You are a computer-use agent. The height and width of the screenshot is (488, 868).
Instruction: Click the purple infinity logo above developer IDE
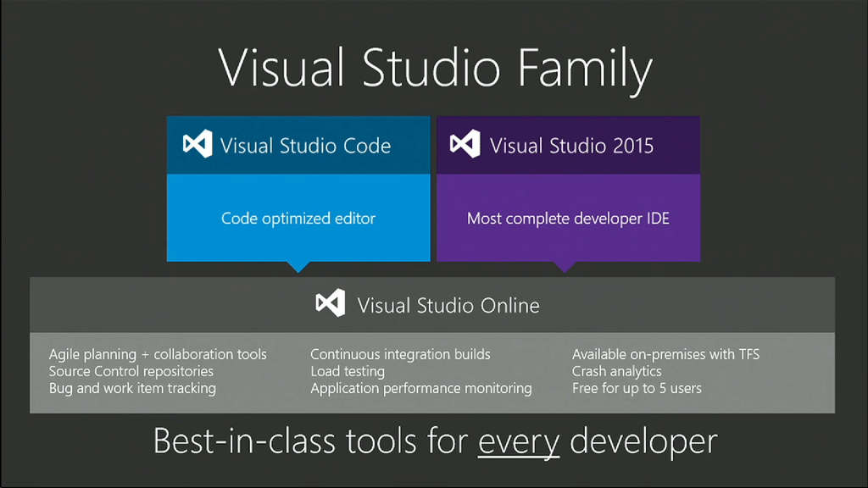(465, 144)
